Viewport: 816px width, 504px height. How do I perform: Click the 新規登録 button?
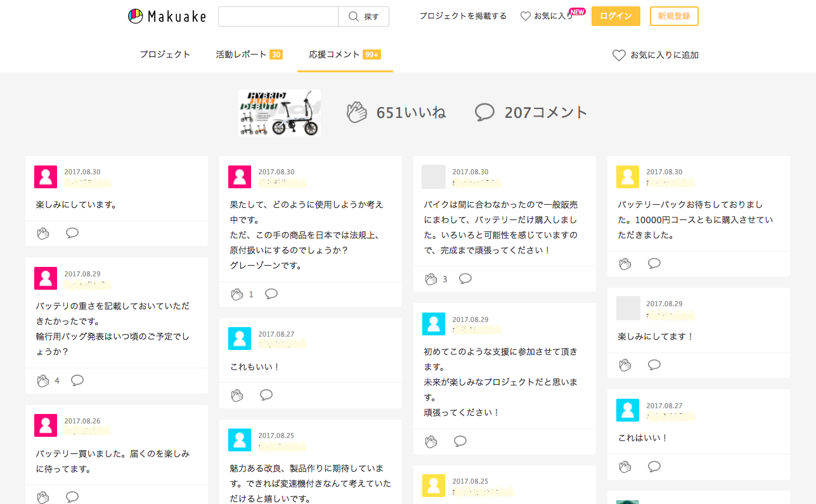[x=674, y=16]
